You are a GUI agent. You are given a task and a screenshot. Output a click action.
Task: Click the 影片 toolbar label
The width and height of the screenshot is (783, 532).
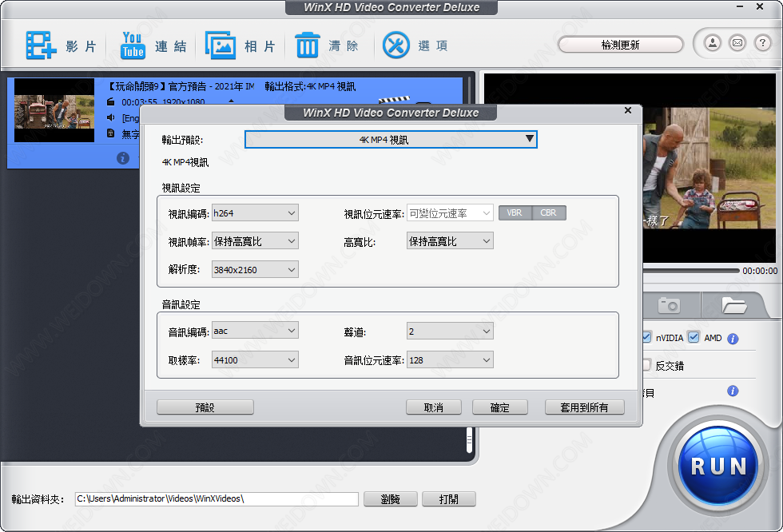coord(81,46)
